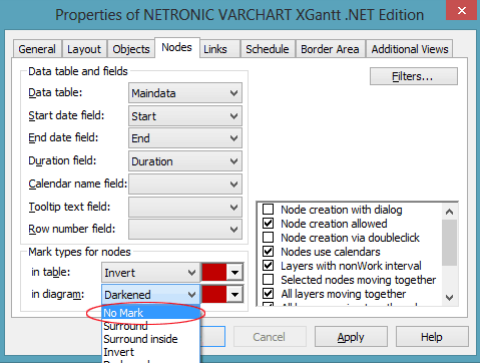Switch to Border Area tab

(330, 49)
